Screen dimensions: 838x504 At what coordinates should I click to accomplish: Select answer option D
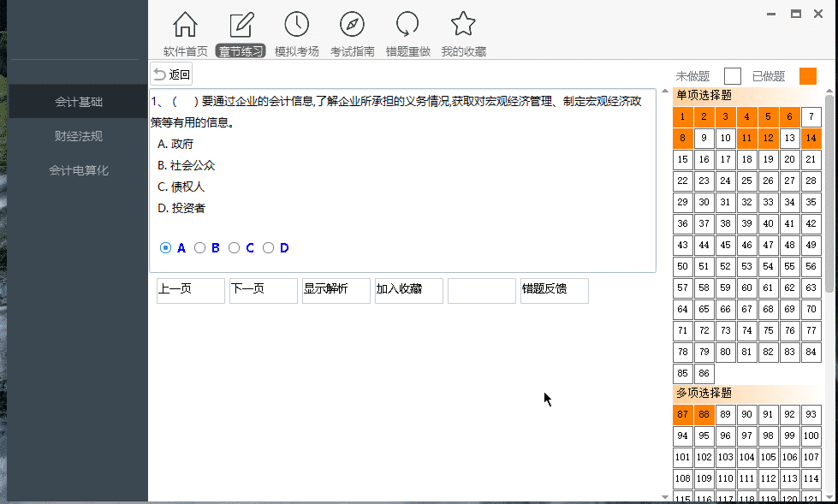click(x=269, y=247)
